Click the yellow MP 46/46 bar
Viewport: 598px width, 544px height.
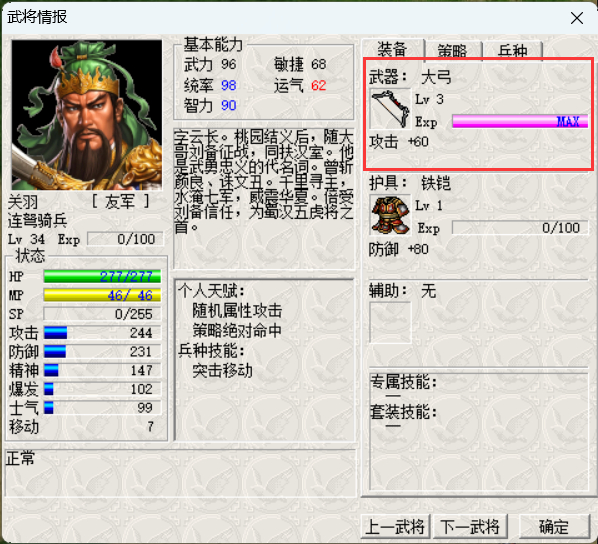102,295
